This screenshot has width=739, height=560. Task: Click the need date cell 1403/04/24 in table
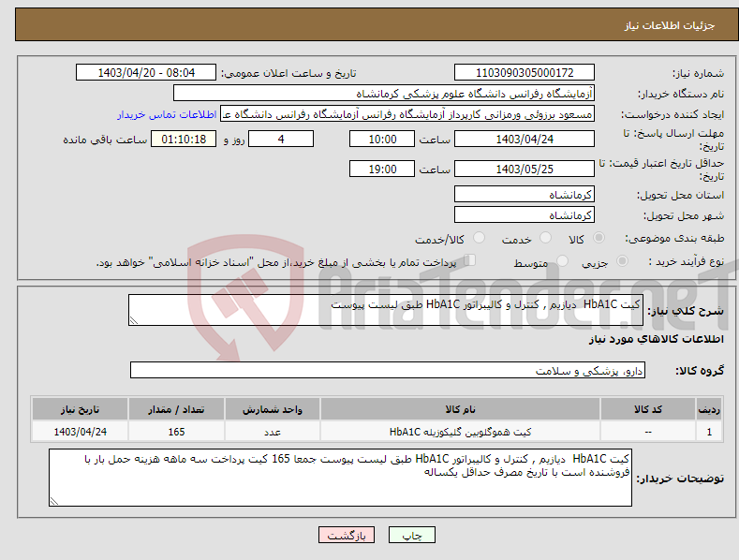click(x=81, y=432)
